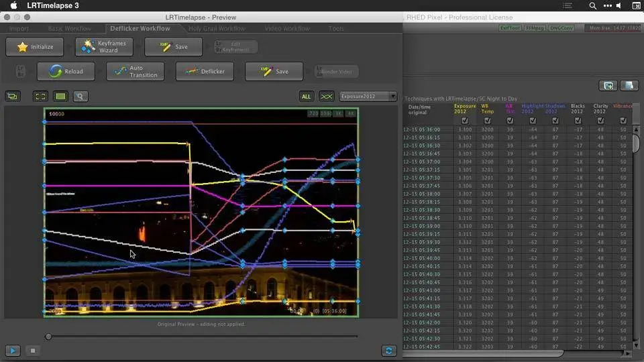The height and width of the screenshot is (362, 644).
Task: Select the 720 preview size button
Action: pos(313,114)
